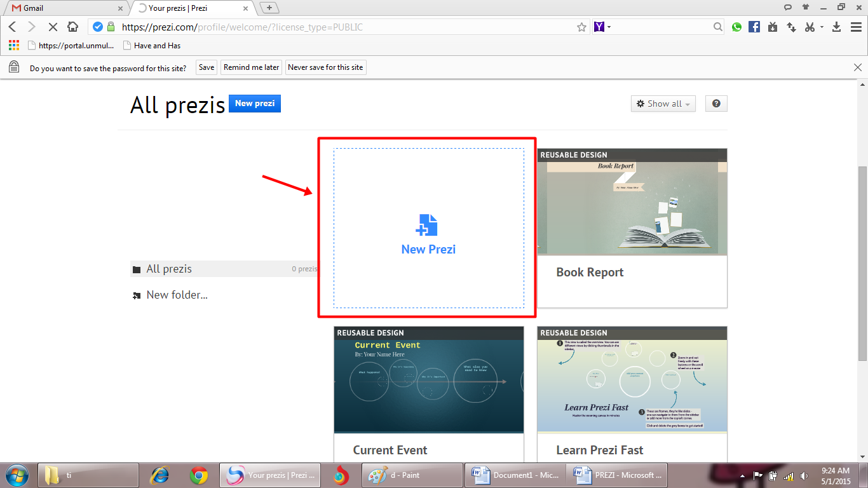Click the blue verified checkmark icon
Screen dimensions: 868x488
click(98, 27)
